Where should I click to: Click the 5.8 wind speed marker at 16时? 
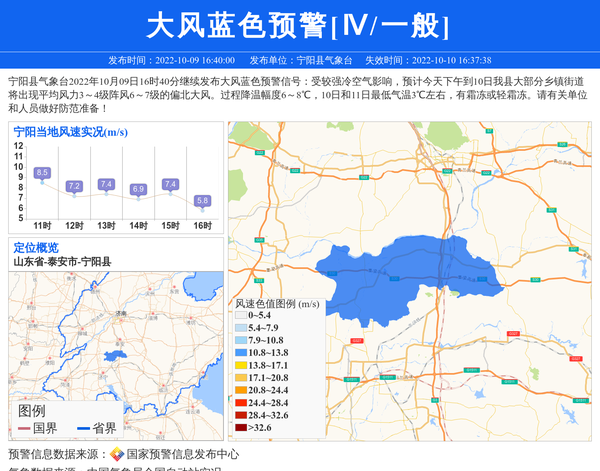point(202,201)
